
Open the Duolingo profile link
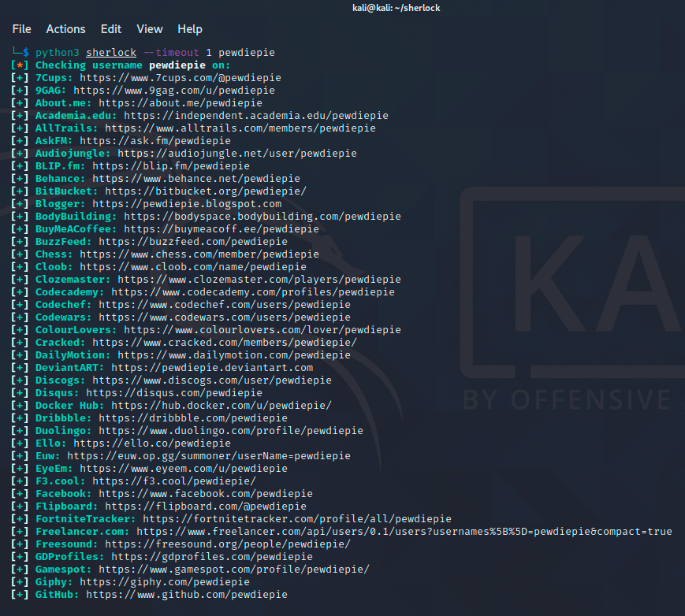point(230,431)
